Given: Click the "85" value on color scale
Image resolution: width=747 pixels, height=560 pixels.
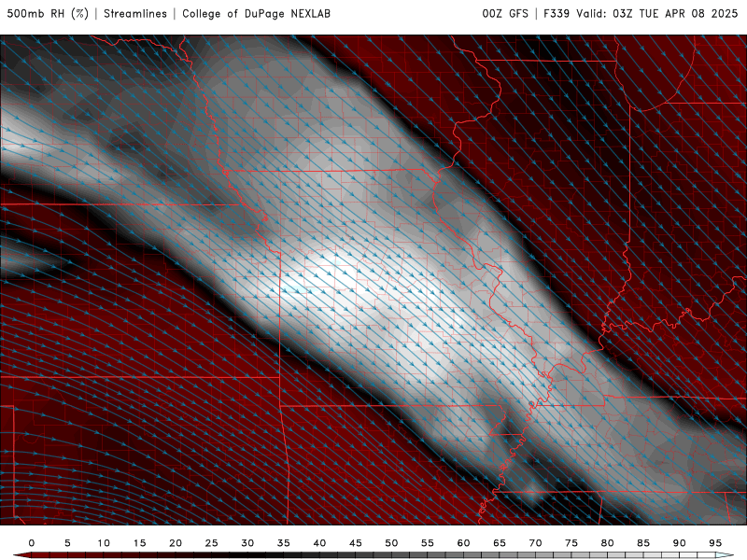Looking at the screenshot, I should click(x=643, y=543).
